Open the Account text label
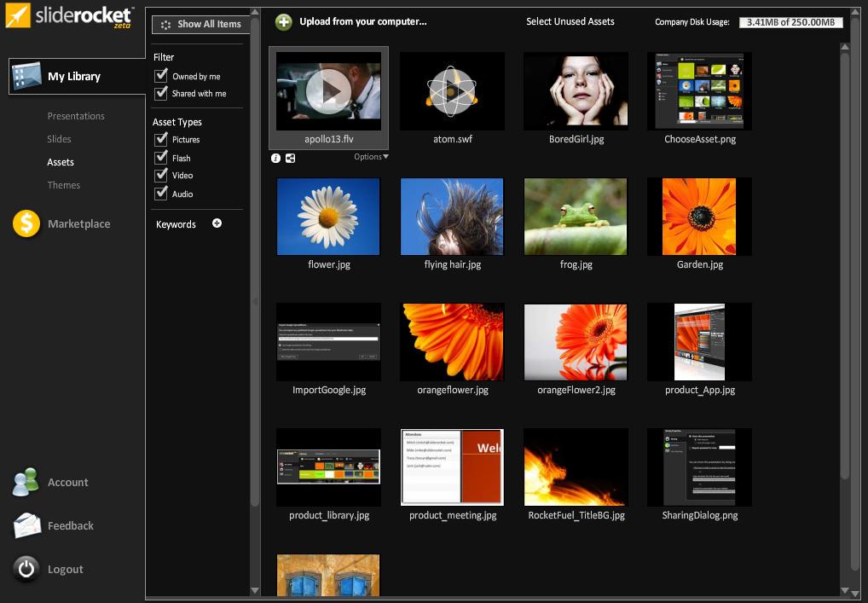This screenshot has width=868, height=603. [67, 482]
